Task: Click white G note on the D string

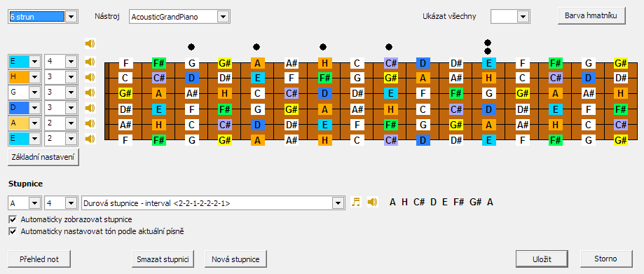Action: 257,109
